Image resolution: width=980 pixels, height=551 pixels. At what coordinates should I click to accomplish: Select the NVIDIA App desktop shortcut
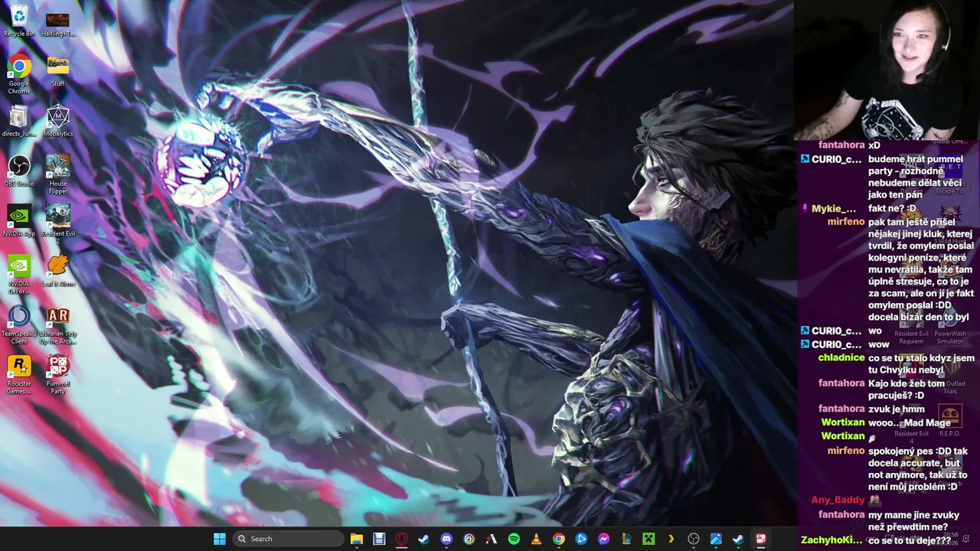click(19, 220)
